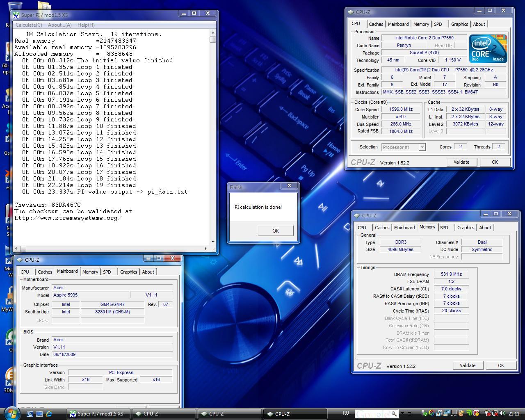525x420 pixels.
Task: Open the dropdown arrow beside Google search box
Action: click(x=402, y=413)
